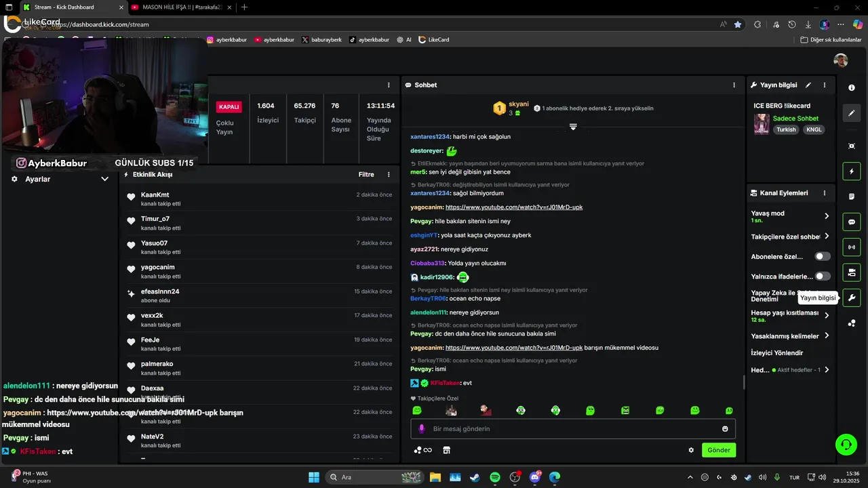Open Discord from the taskbar

[x=534, y=477]
